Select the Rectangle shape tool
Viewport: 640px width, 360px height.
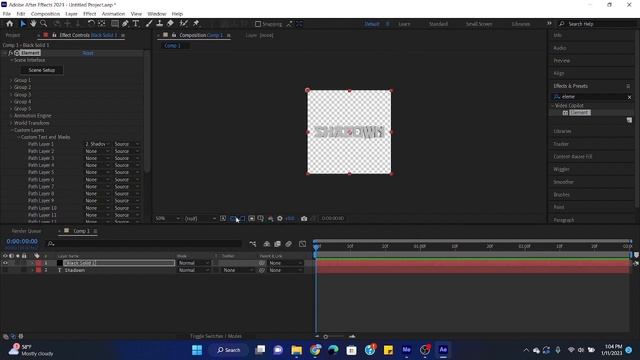click(x=115, y=24)
